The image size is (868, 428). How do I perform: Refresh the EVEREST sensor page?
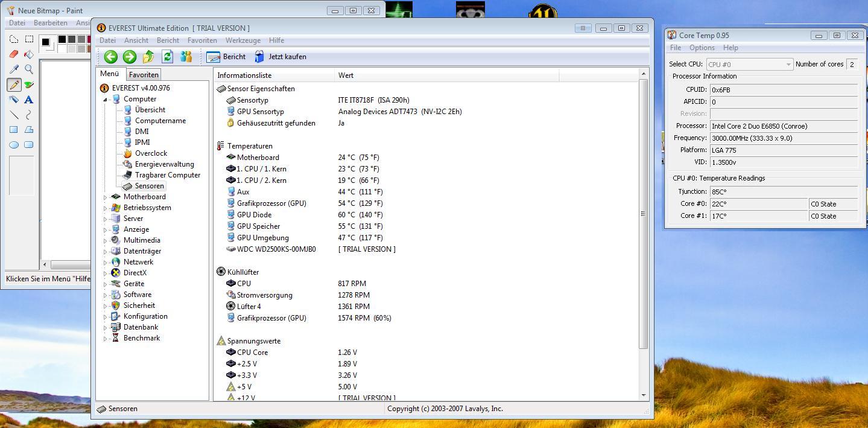(x=168, y=57)
